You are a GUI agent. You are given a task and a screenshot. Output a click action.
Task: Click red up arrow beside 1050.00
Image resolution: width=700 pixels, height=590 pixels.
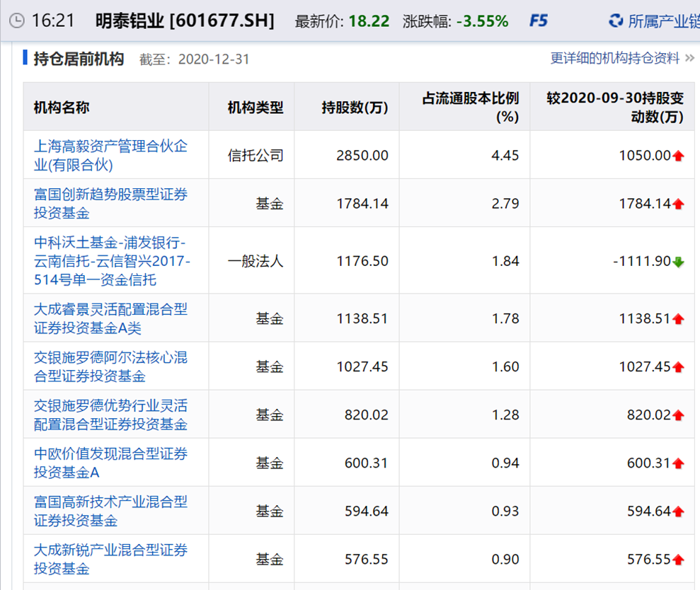point(679,156)
